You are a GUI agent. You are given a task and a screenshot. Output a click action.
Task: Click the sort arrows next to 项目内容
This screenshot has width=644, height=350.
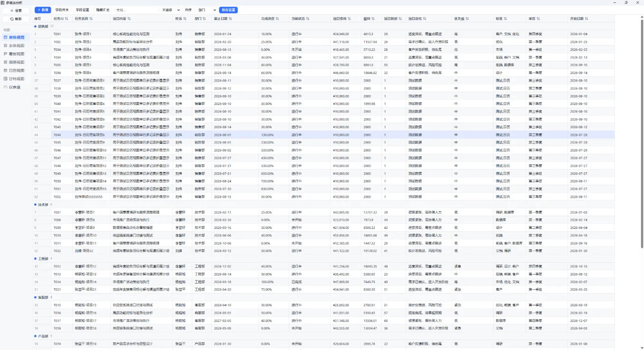click(x=129, y=19)
